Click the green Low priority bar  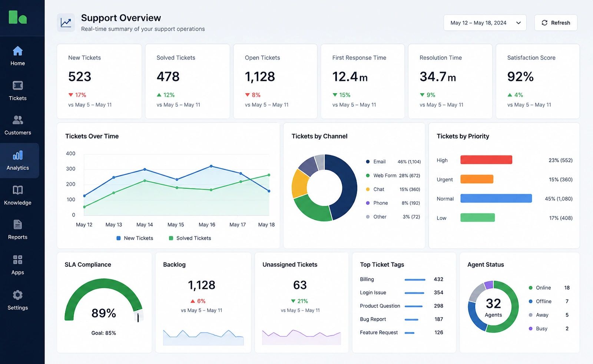(x=477, y=217)
